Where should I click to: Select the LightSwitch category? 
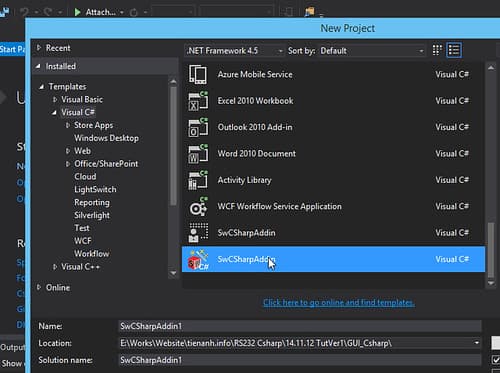tap(95, 189)
